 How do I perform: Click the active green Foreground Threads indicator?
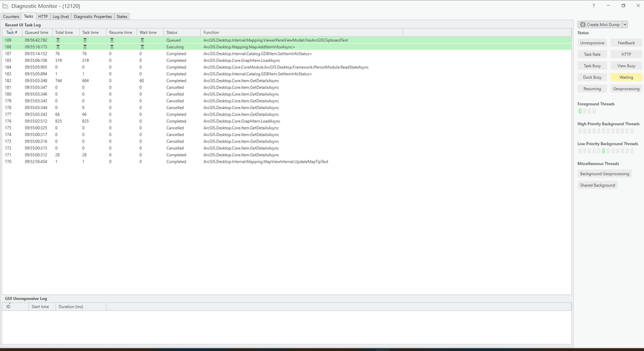coord(580,111)
